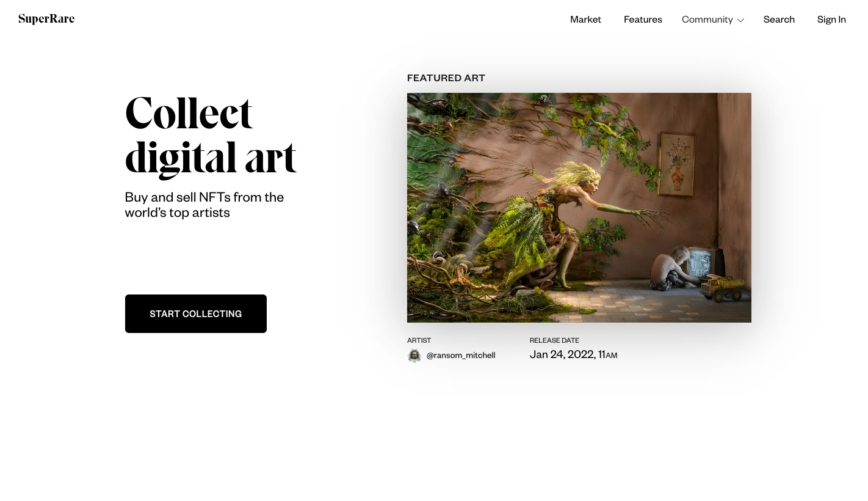Visit the @ransom_mitchell artist profile
The width and height of the screenshot is (868, 501).
click(x=461, y=355)
